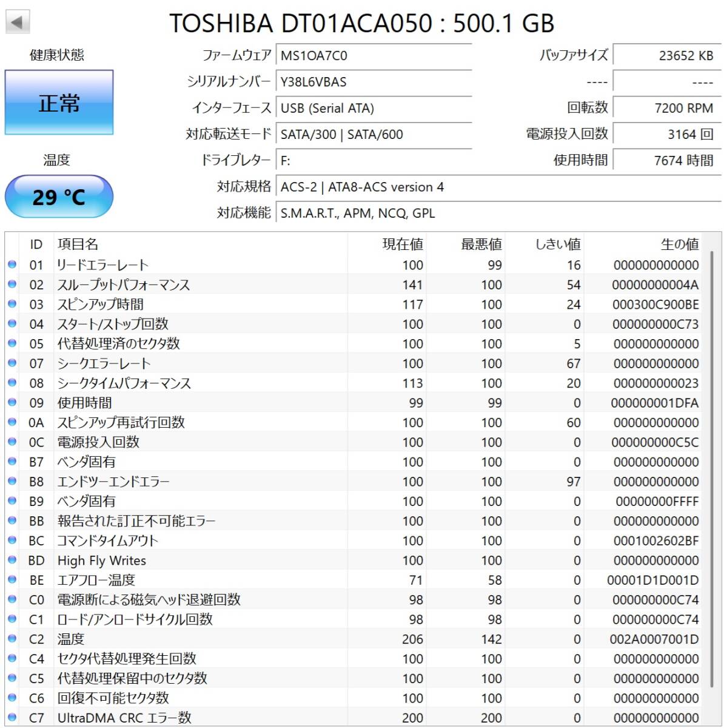Click the interface field USB (Serial ATA)
The width and height of the screenshot is (724, 728).
pyautogui.click(x=374, y=108)
